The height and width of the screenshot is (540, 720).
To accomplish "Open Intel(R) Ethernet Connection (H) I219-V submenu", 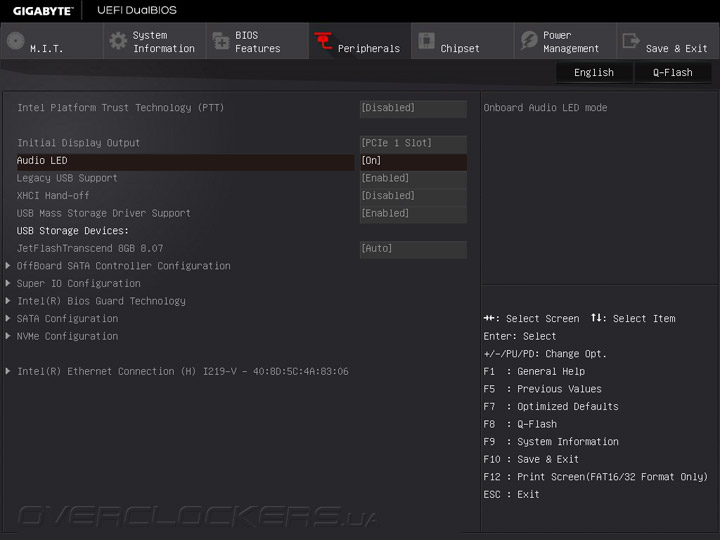I will [x=182, y=371].
